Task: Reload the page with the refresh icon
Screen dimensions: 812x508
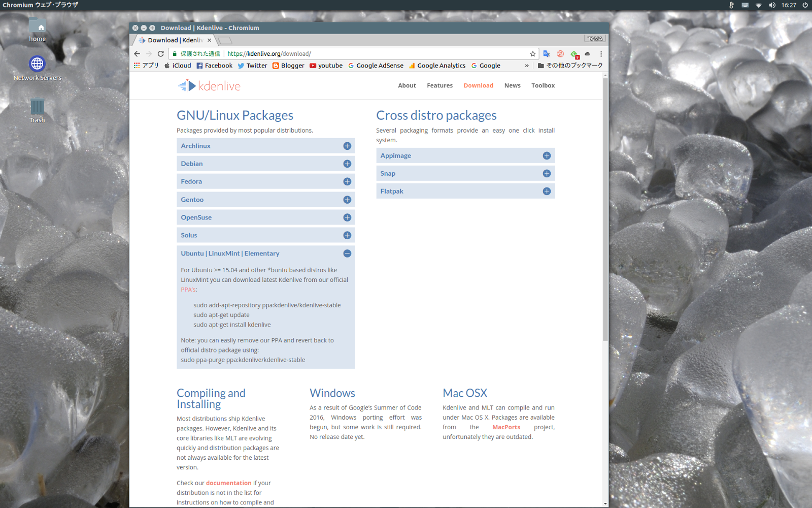Action: click(x=161, y=54)
